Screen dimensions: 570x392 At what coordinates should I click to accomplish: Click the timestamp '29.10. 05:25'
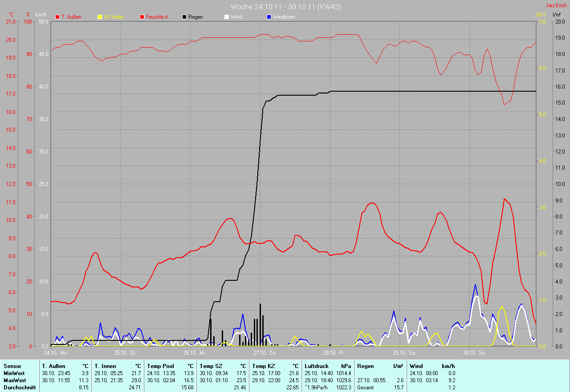coord(109,373)
